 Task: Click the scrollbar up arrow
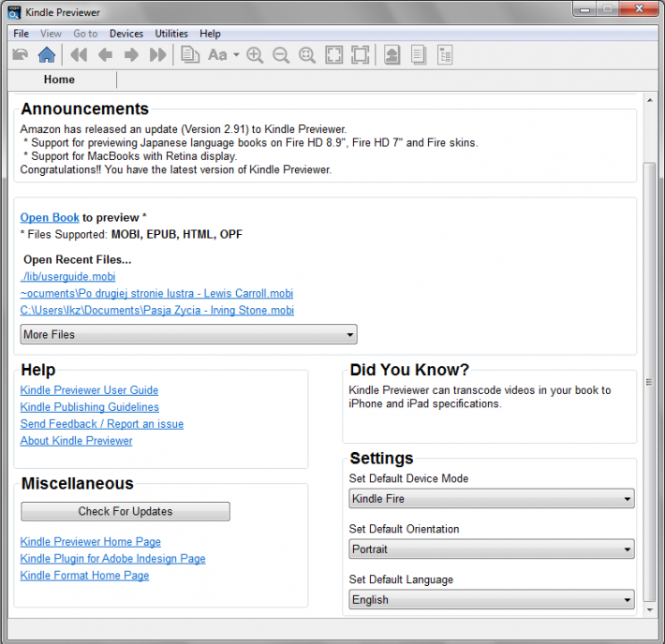(649, 100)
